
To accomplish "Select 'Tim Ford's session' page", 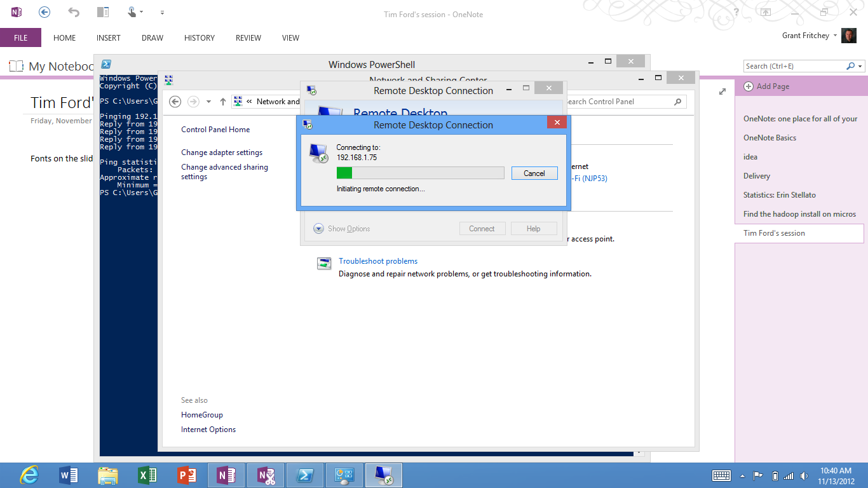I will [x=800, y=233].
